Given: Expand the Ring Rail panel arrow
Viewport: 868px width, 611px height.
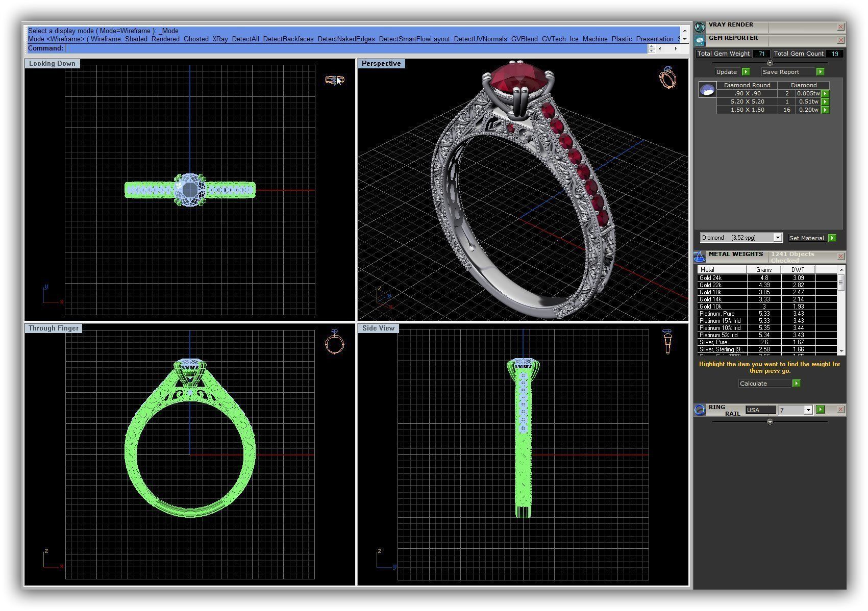Looking at the screenshot, I should [770, 422].
